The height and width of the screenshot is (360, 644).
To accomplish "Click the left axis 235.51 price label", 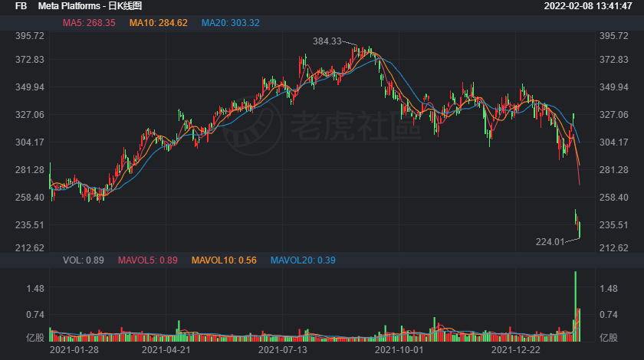I will (x=30, y=225).
